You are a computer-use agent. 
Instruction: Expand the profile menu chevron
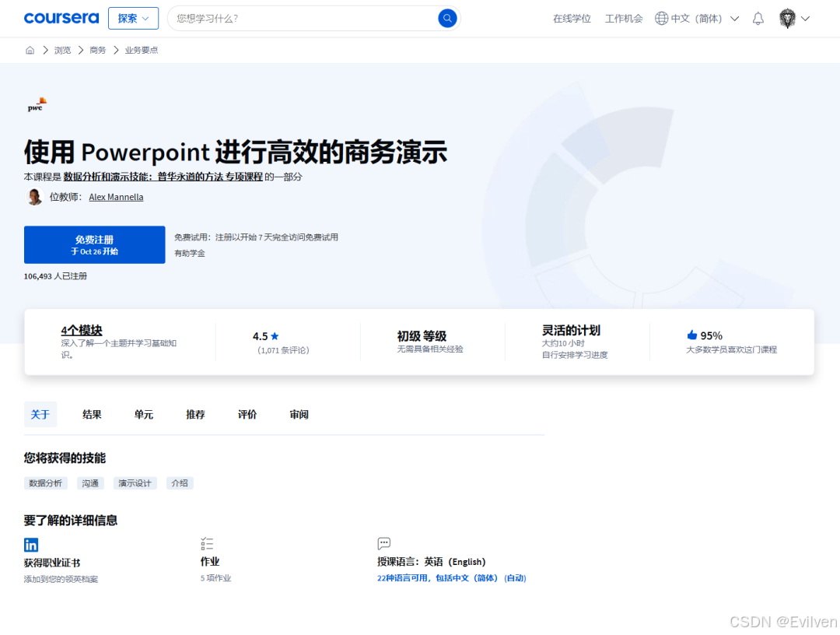805,19
